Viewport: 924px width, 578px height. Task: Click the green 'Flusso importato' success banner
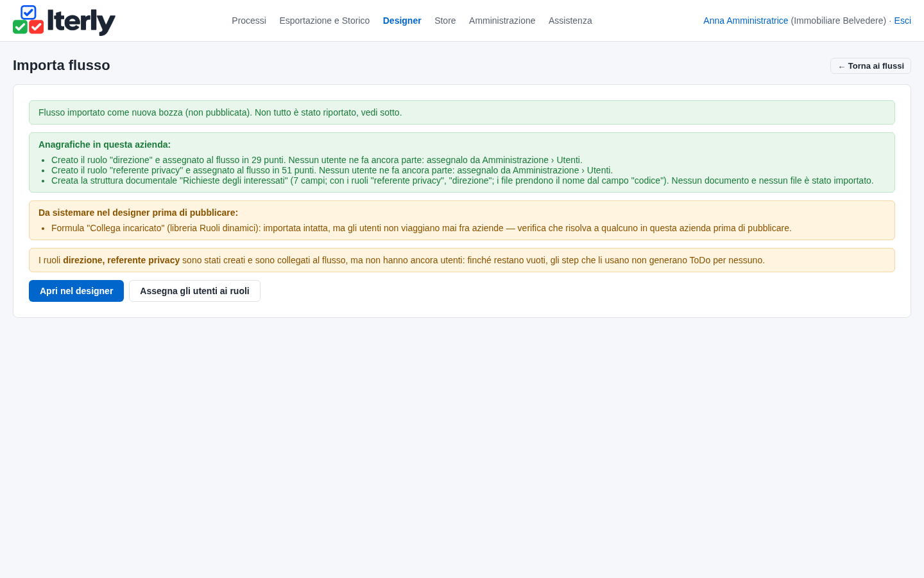(x=462, y=112)
